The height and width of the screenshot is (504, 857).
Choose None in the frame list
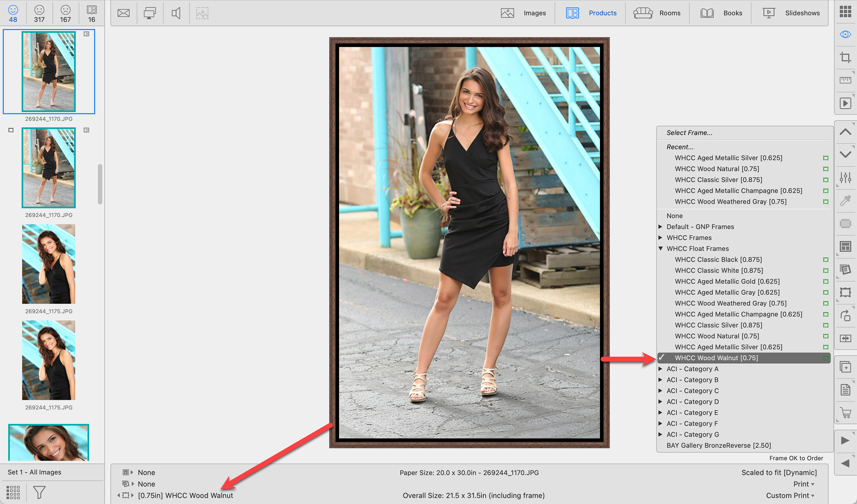(x=674, y=216)
